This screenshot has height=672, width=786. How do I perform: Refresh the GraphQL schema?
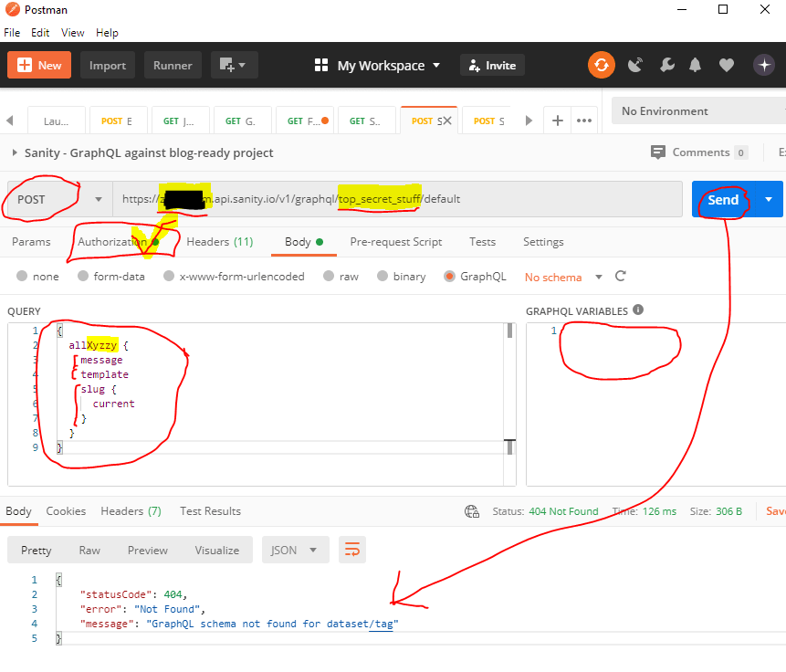[x=620, y=277]
